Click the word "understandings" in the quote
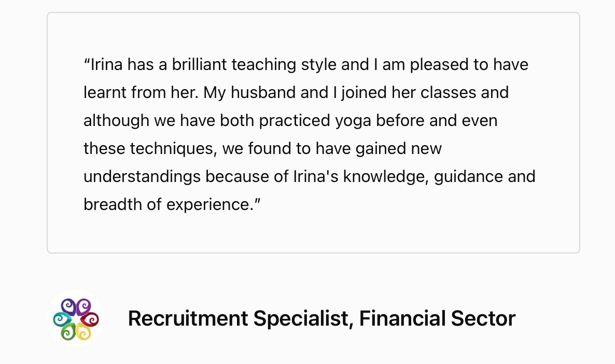 [142, 176]
